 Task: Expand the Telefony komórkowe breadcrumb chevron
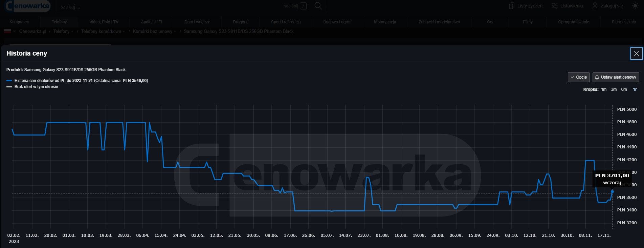(124, 32)
